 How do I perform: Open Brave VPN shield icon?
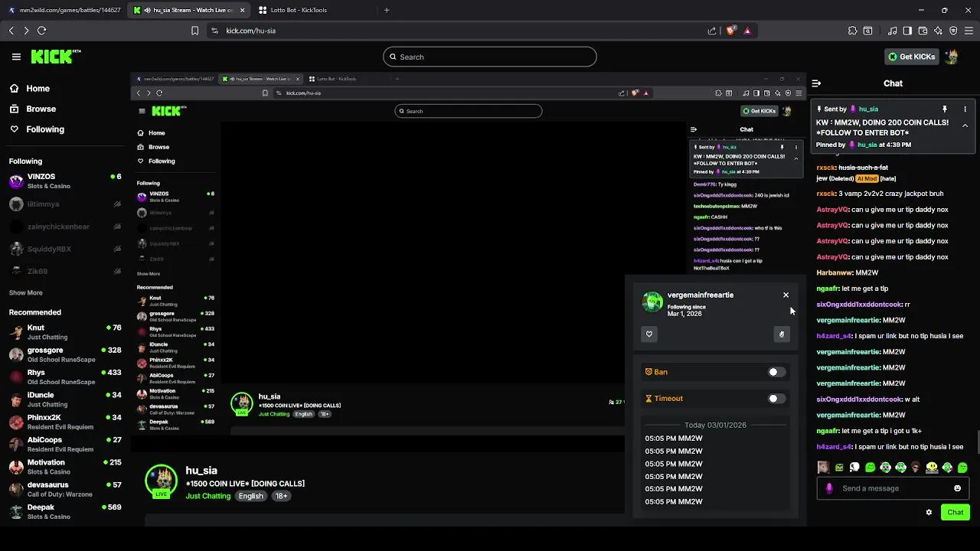953,31
